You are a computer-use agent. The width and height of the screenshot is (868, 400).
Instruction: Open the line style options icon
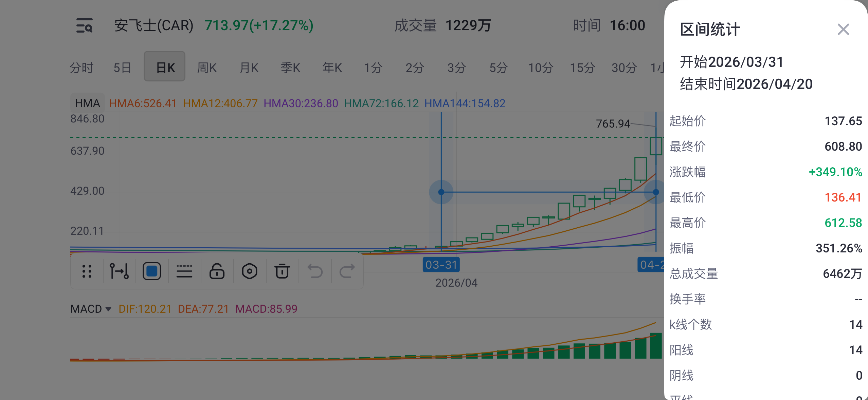[184, 271]
